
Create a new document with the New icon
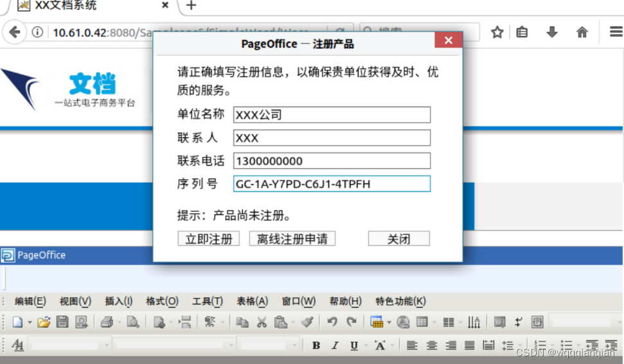pyautogui.click(x=17, y=322)
